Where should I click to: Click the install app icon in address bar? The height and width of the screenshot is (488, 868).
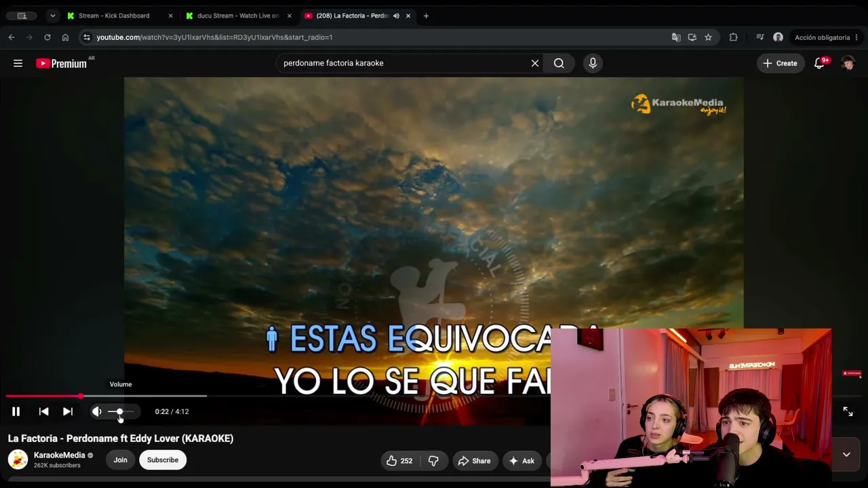tap(692, 37)
